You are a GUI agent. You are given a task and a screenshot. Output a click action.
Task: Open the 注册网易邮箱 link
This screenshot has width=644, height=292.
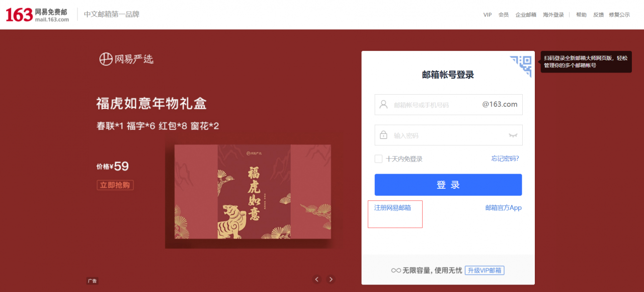coord(392,207)
